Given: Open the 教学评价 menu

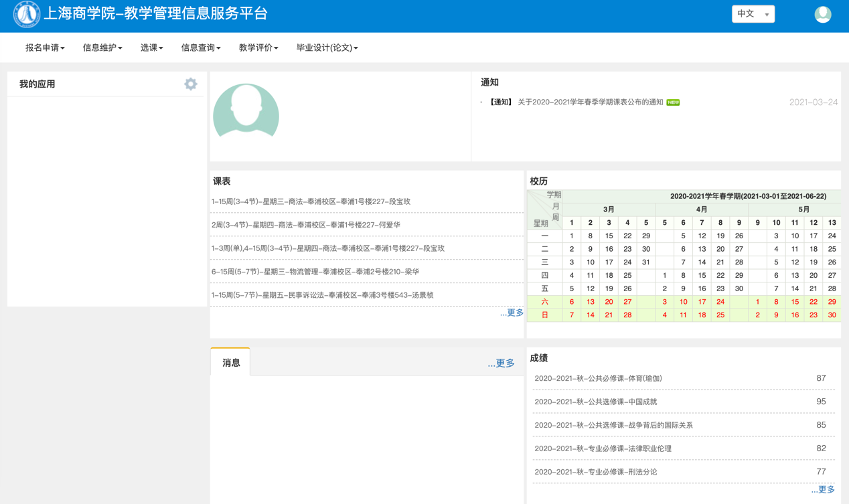Looking at the screenshot, I should tap(258, 48).
